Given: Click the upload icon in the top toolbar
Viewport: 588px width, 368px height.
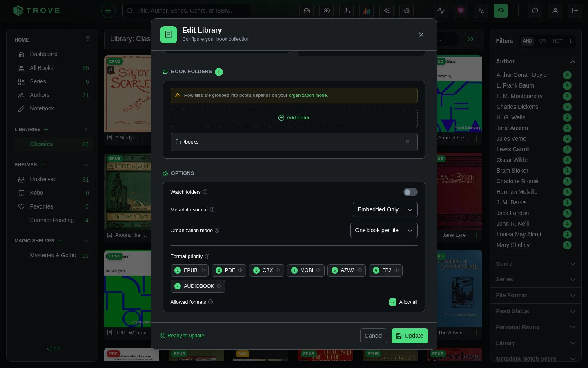Looking at the screenshot, I should (347, 11).
